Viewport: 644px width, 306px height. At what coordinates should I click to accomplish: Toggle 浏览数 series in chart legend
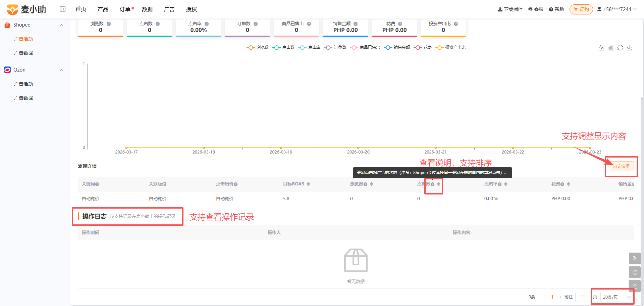pos(258,47)
